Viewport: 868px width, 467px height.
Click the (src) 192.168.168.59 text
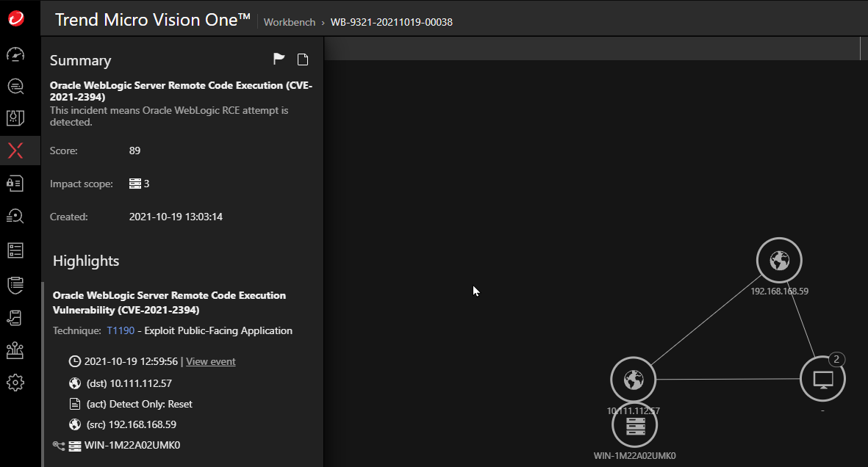132,424
